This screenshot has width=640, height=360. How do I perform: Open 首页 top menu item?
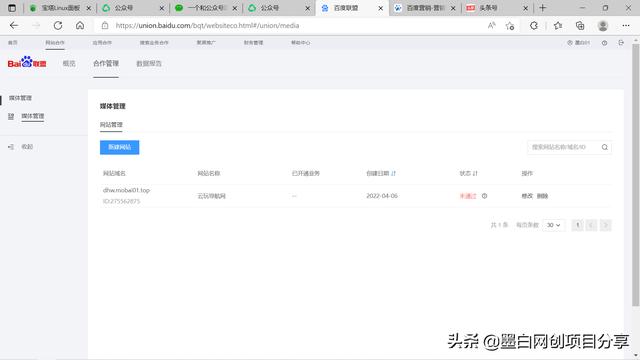coord(13,42)
